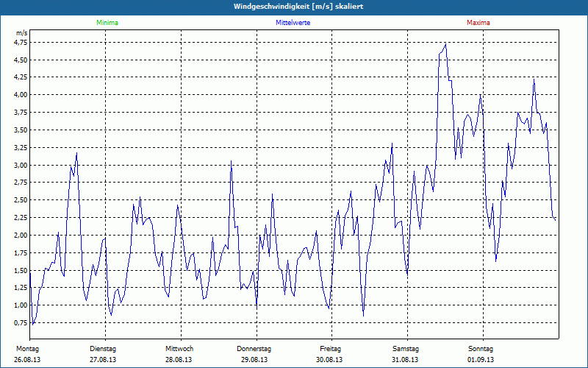Click the highest wind peak on Samstag

[445, 44]
